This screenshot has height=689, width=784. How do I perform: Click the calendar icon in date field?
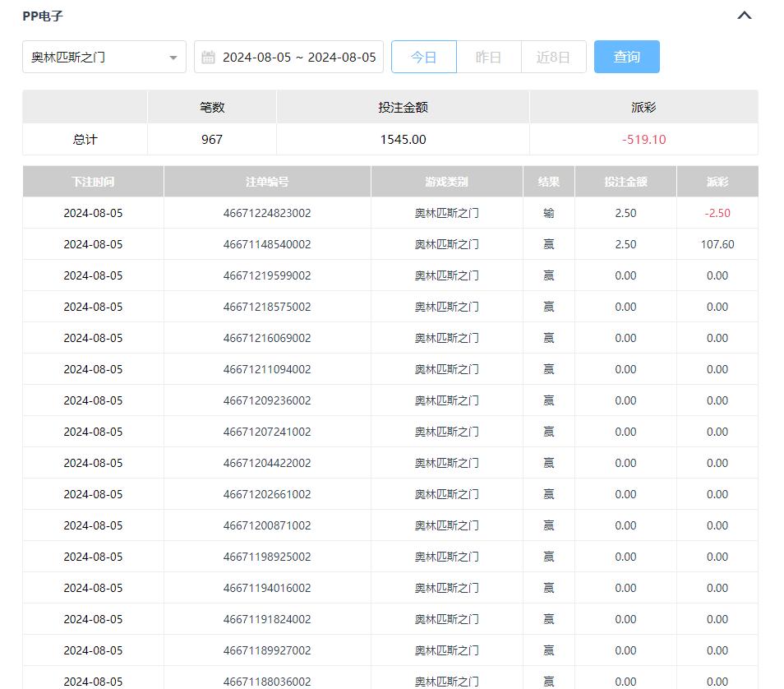[209, 58]
